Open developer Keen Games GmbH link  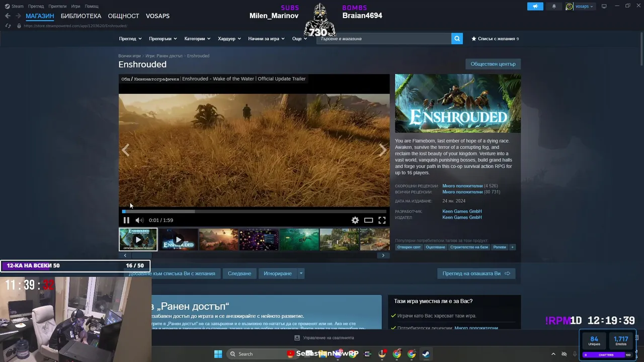[x=462, y=212]
